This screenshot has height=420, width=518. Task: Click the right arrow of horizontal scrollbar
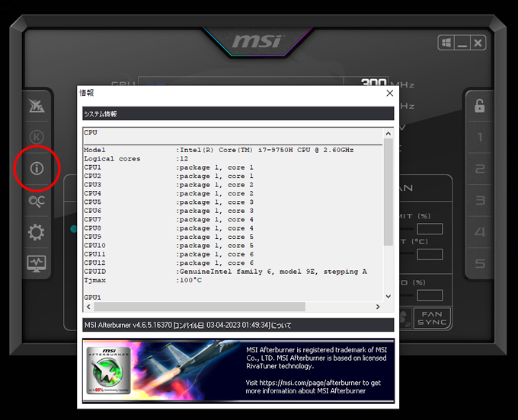click(378, 307)
